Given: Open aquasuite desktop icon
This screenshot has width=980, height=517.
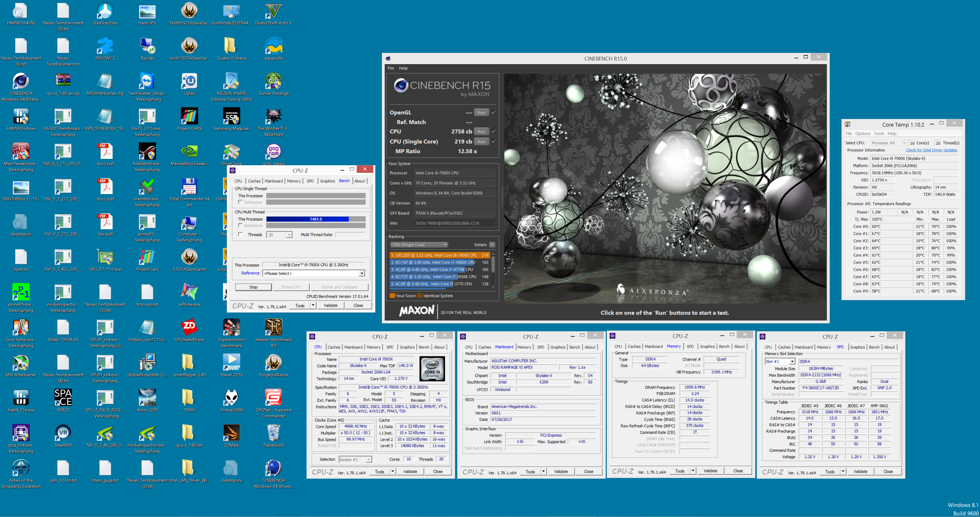Looking at the screenshot, I should 273,49.
